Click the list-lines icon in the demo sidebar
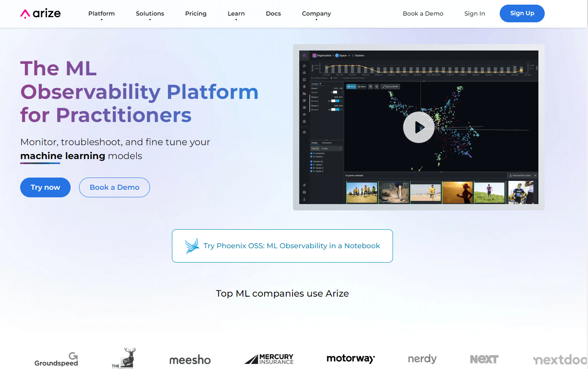 (x=304, y=107)
